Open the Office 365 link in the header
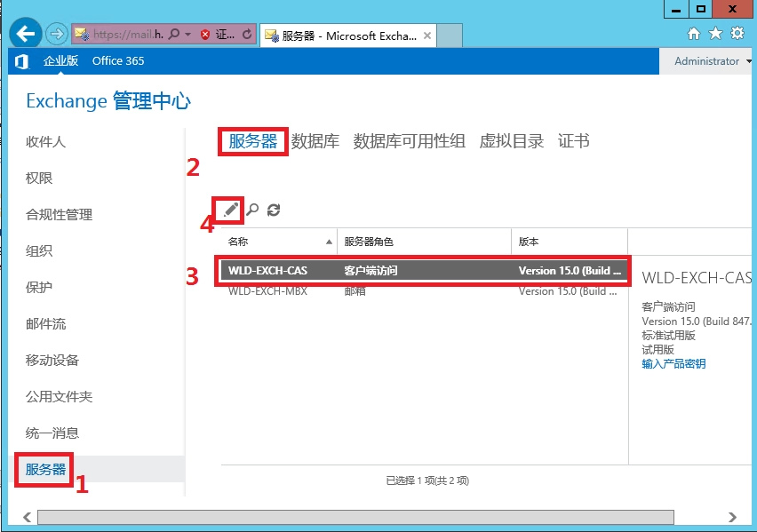The width and height of the screenshot is (757, 532). point(118,61)
